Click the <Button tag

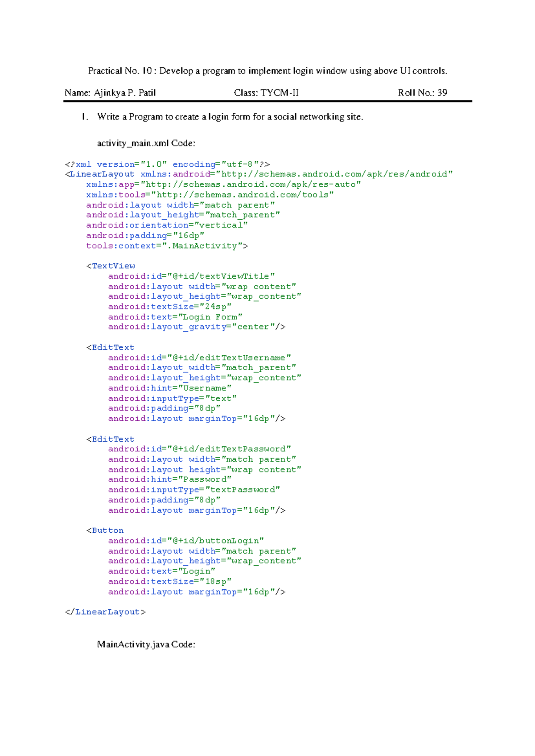click(105, 531)
